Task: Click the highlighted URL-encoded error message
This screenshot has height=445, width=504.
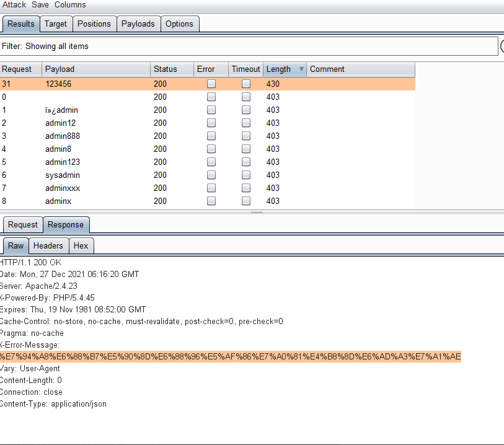Action: click(231, 356)
